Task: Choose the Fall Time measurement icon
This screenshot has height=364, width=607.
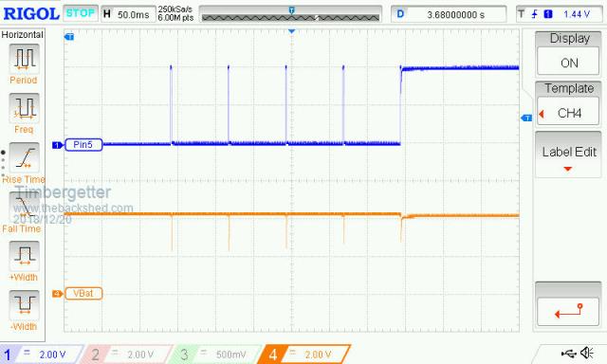Action: (x=24, y=207)
